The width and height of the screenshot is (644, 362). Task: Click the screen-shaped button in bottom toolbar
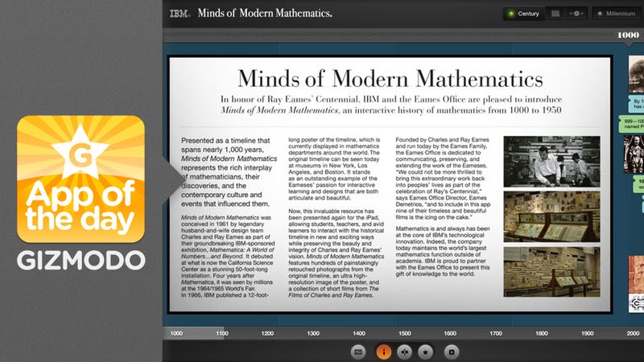(x=357, y=352)
